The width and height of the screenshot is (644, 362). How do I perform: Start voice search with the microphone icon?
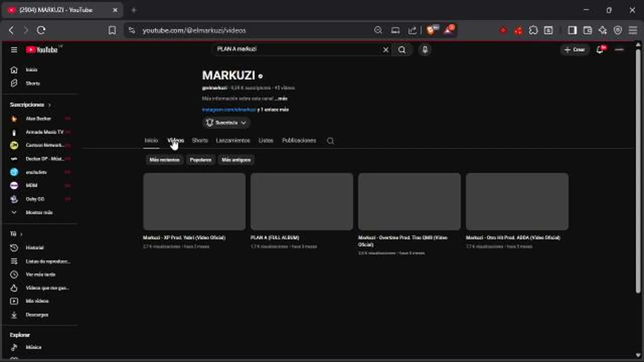coord(425,50)
